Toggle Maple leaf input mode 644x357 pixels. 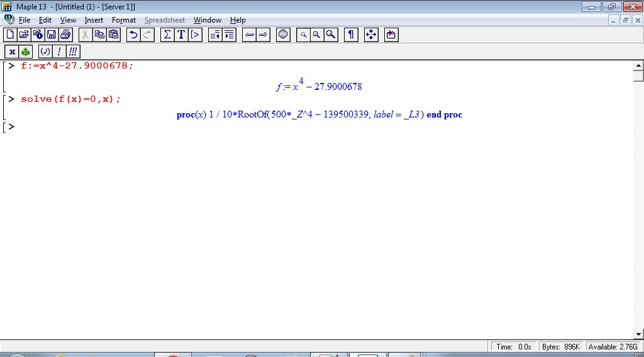[25, 52]
